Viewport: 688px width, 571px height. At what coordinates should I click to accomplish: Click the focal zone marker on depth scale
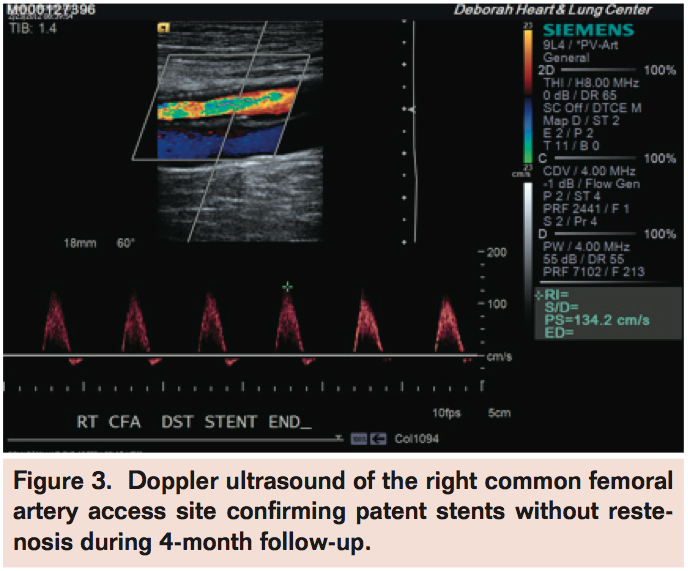click(x=412, y=109)
